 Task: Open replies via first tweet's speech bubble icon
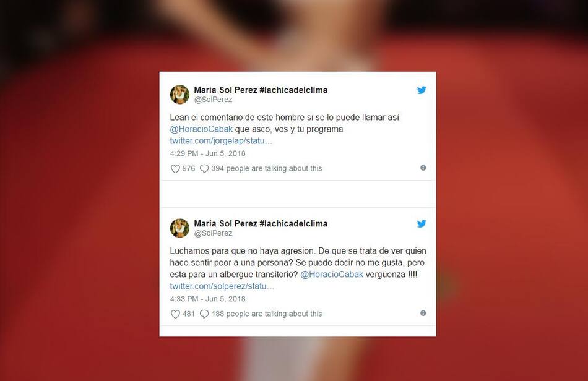tap(204, 169)
